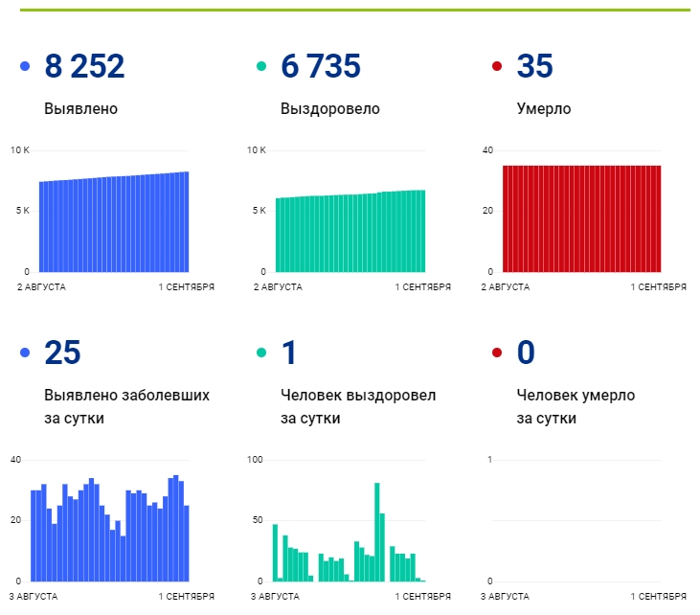Click the text Человек умерло за сутки

pyautogui.click(x=576, y=406)
